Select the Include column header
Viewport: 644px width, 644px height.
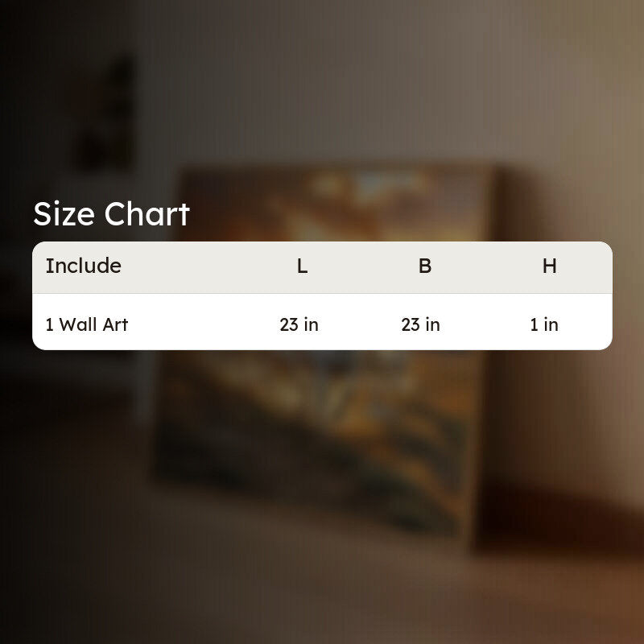tap(84, 266)
